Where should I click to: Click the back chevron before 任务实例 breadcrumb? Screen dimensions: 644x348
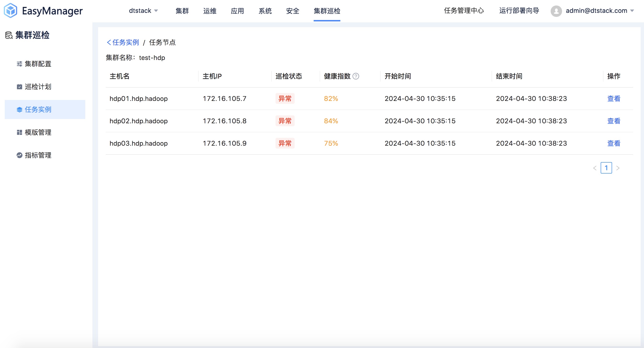(109, 42)
